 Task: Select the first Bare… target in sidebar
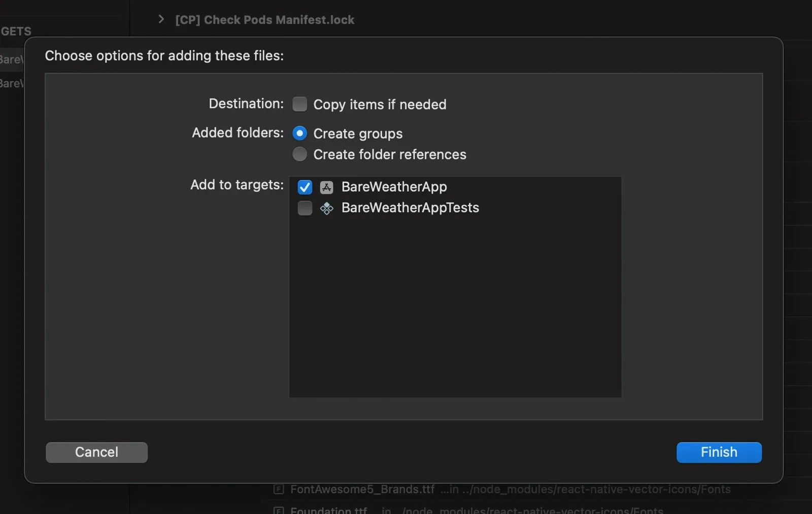pyautogui.click(x=12, y=59)
